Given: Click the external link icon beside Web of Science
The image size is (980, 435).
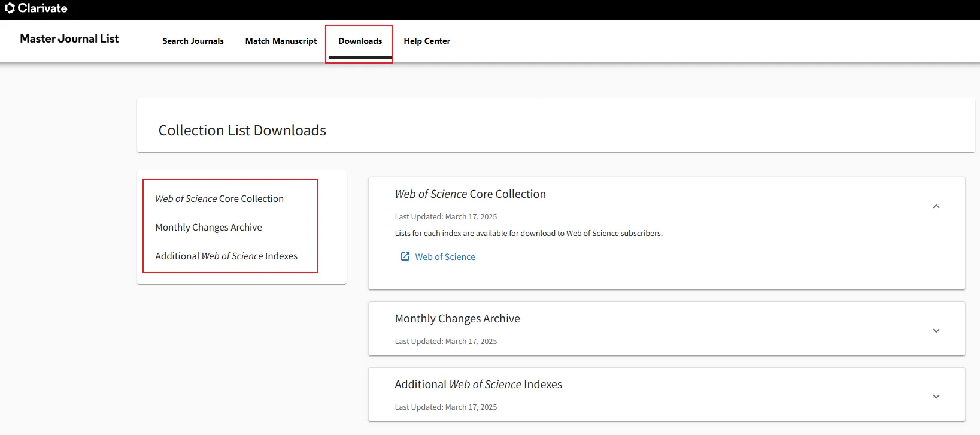Looking at the screenshot, I should tap(405, 256).
